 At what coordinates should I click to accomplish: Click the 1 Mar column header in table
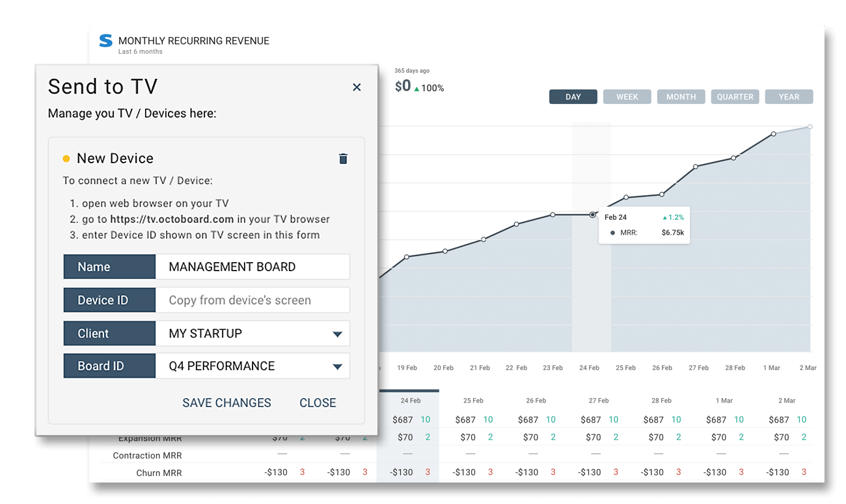tap(724, 401)
